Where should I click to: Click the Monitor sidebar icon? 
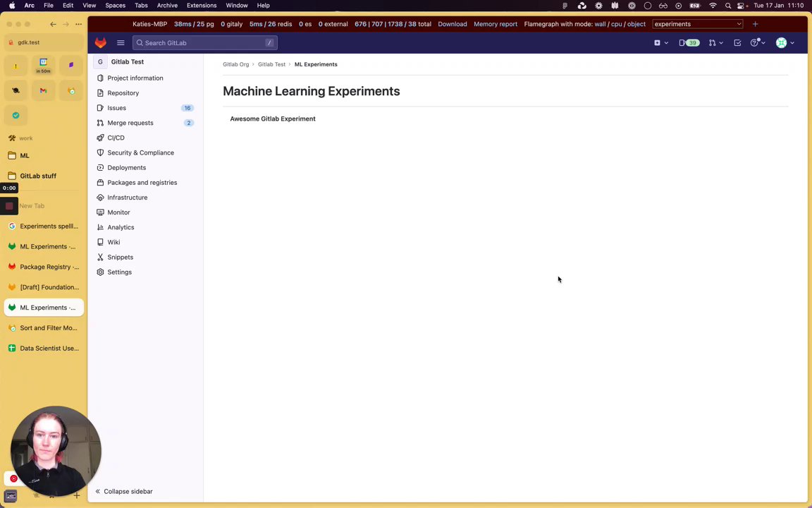tap(101, 212)
